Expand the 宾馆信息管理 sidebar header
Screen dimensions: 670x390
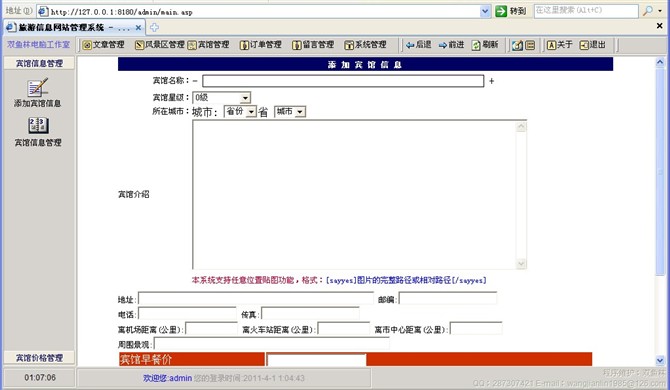39,63
